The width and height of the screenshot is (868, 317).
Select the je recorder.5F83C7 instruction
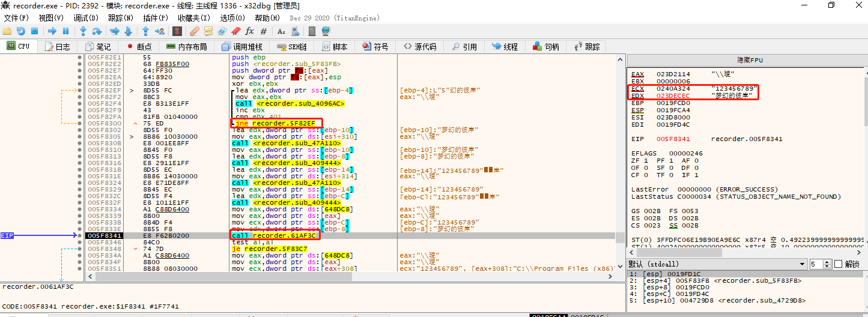269,249
